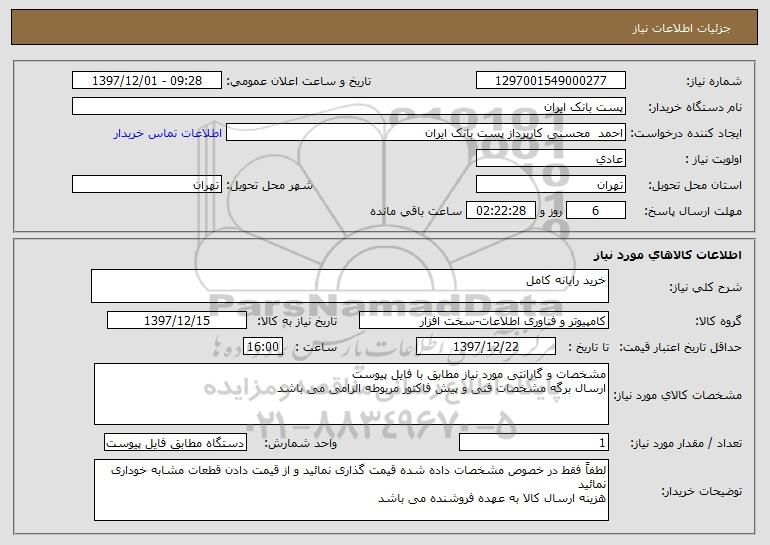
Task: Select the goods group field کامپیوتر و فناوری اطلاعات
Action: (x=484, y=320)
